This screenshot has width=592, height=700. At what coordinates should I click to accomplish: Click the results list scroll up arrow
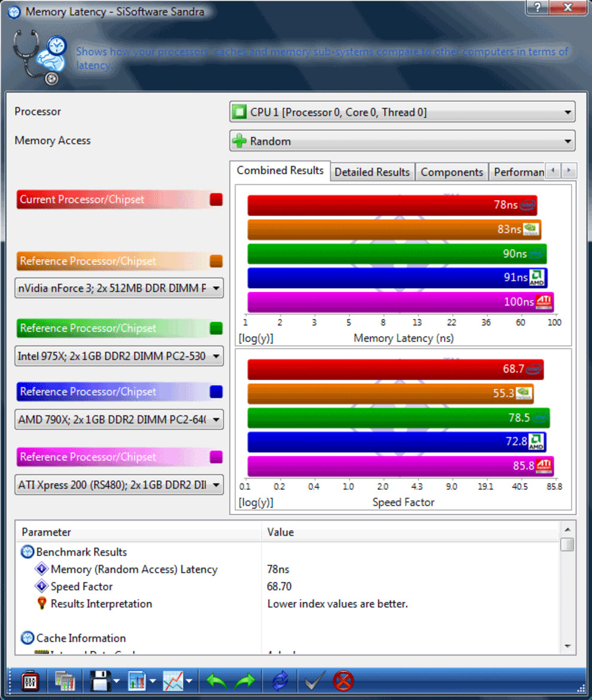coord(567,529)
